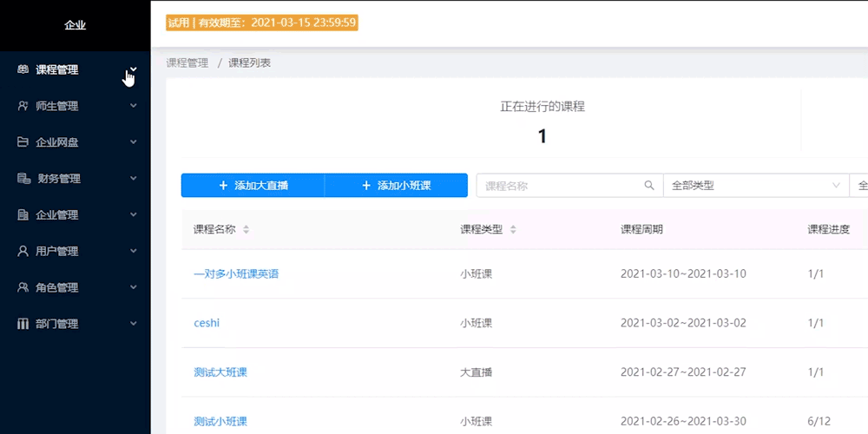Click 课程列表 in the breadcrumb
Viewport: 868px width, 434px height.
click(x=250, y=63)
